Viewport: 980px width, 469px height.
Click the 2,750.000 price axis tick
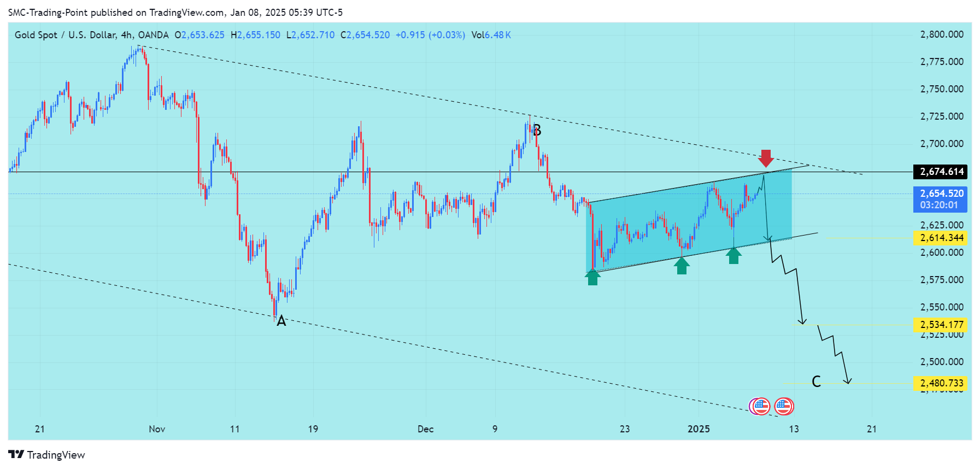click(x=942, y=89)
